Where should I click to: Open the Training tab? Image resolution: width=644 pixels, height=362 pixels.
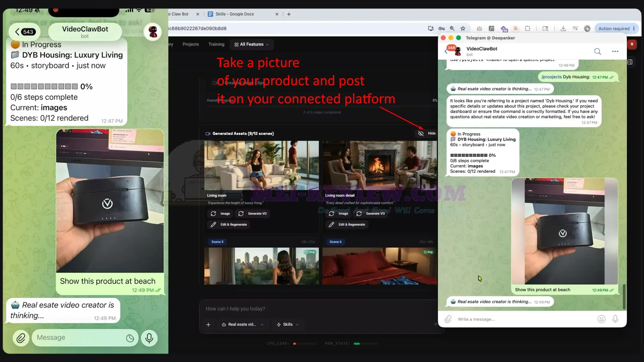coord(216,44)
